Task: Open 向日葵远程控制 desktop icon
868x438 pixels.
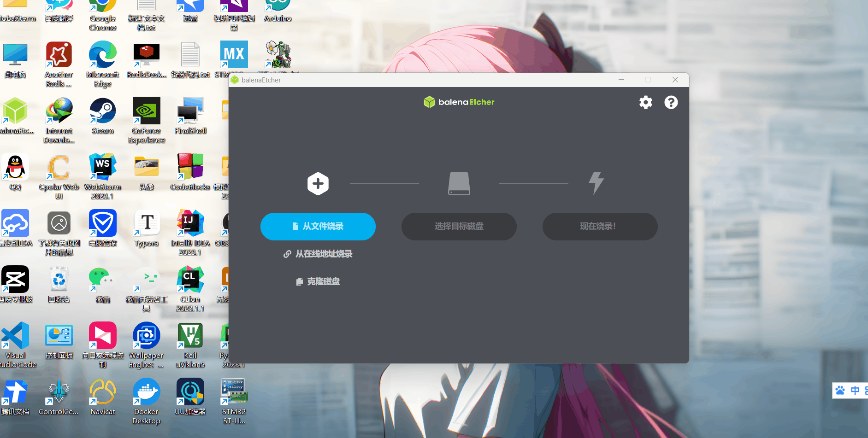Action: click(103, 345)
